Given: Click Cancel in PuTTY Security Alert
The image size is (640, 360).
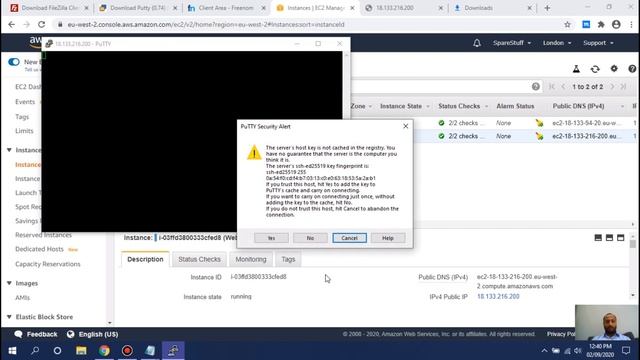Looking at the screenshot, I should (349, 238).
